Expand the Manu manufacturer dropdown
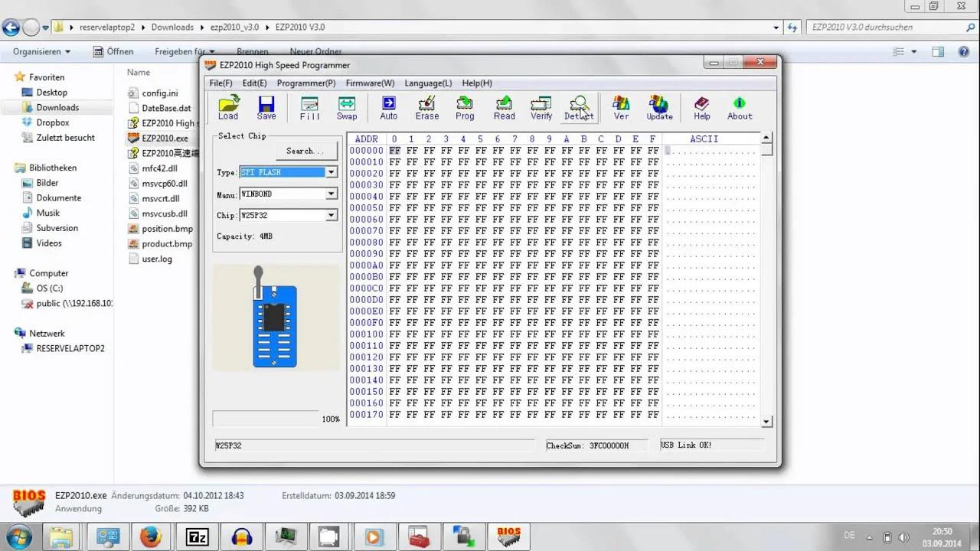This screenshot has height=551, width=980. click(330, 194)
